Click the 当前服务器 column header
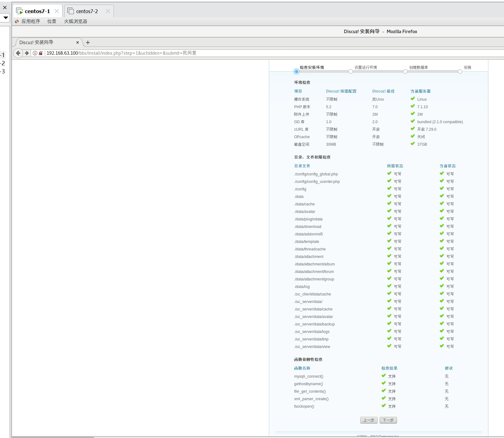Viewport: 504px width, 438px height. [421, 91]
